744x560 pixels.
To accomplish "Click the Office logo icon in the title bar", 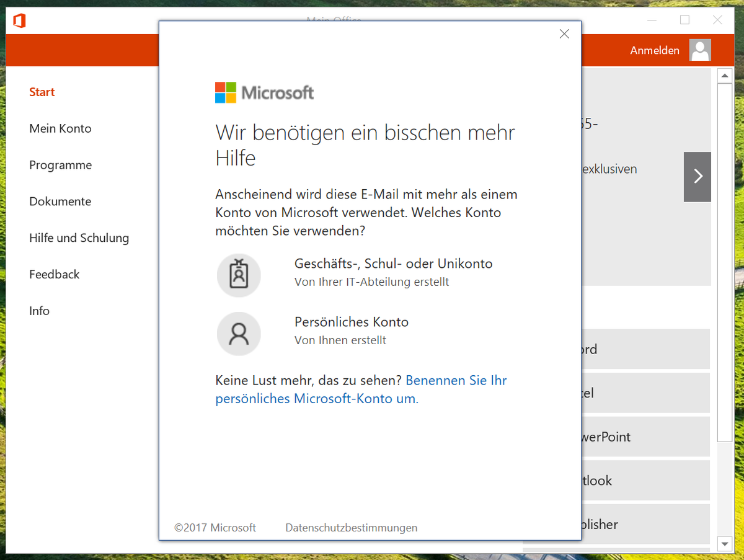I will click(19, 20).
